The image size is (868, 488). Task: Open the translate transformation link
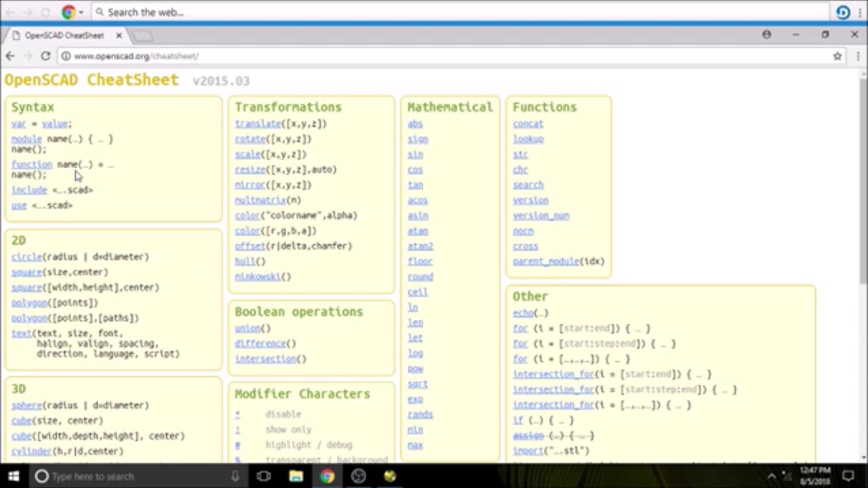tap(258, 124)
